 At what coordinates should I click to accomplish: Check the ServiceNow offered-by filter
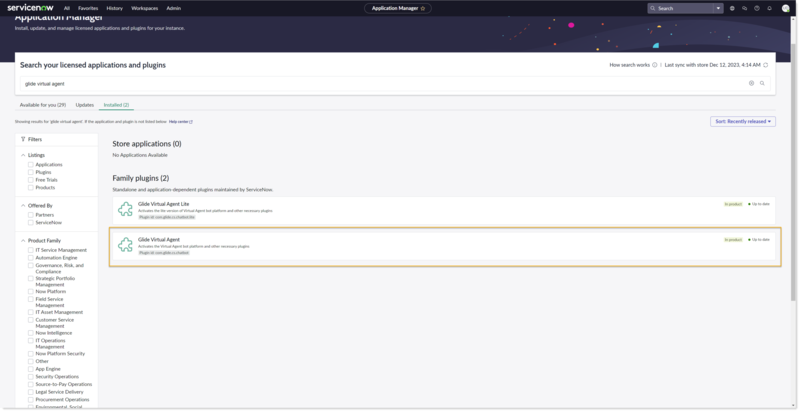coord(31,222)
